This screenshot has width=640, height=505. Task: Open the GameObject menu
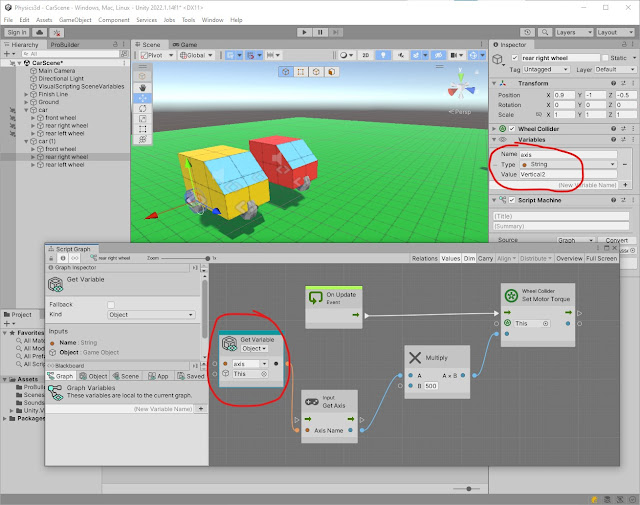click(x=75, y=20)
